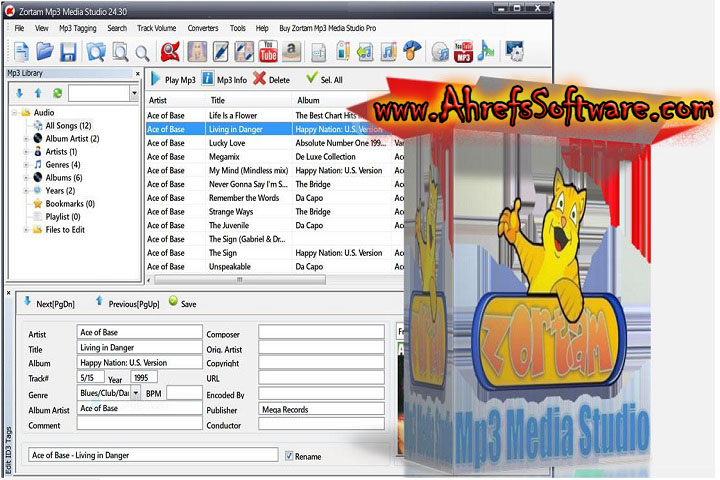
Task: Click the YouTube MP3 converter icon
Action: coord(463,51)
